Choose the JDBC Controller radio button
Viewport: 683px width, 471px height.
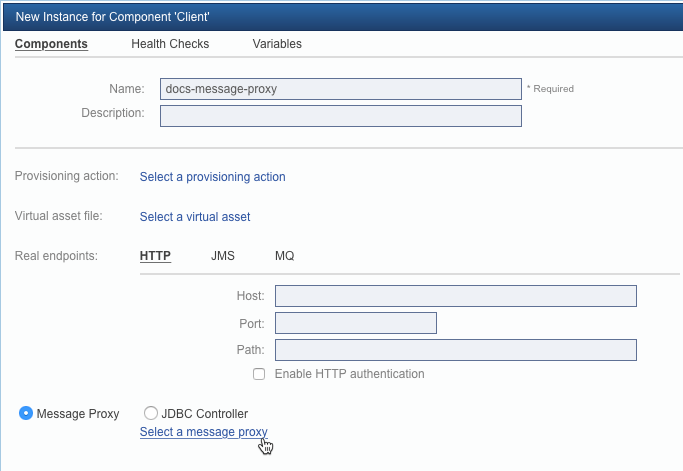[x=151, y=413]
